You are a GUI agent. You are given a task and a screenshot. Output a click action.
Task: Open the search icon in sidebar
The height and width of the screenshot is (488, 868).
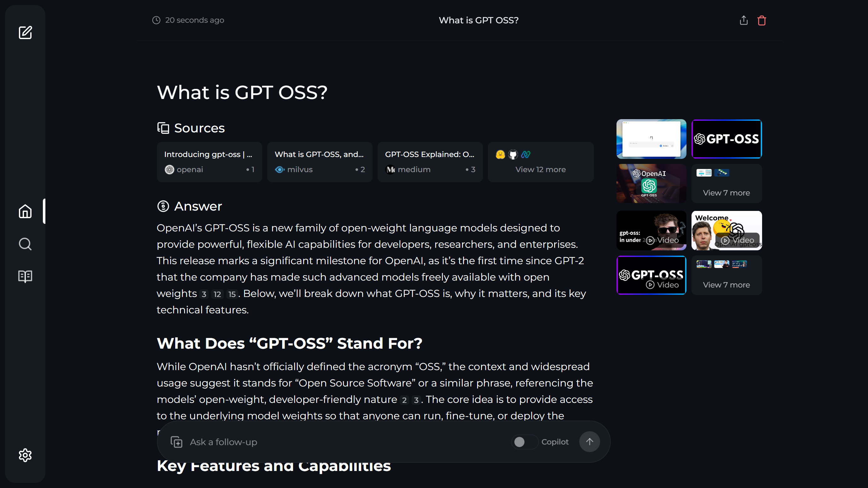25,244
